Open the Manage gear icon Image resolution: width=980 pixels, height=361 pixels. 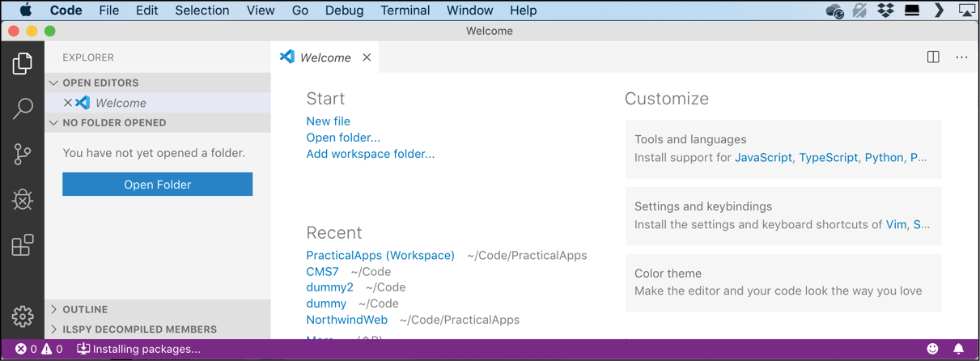click(x=23, y=316)
